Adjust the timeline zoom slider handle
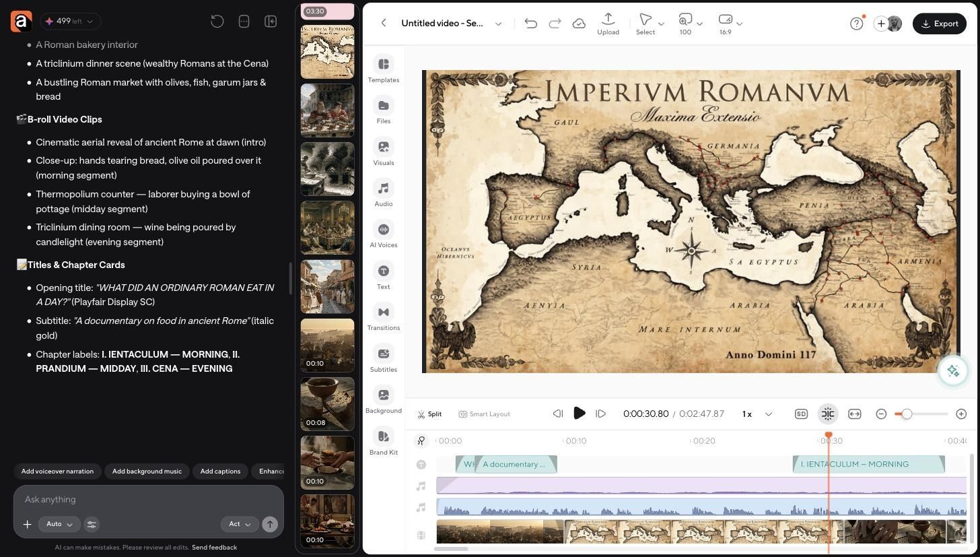 [x=907, y=414]
